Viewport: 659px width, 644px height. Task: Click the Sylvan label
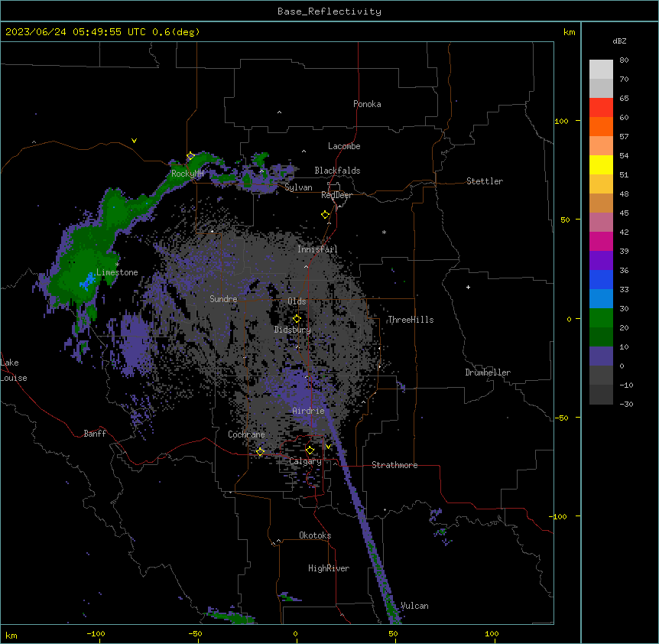[298, 187]
